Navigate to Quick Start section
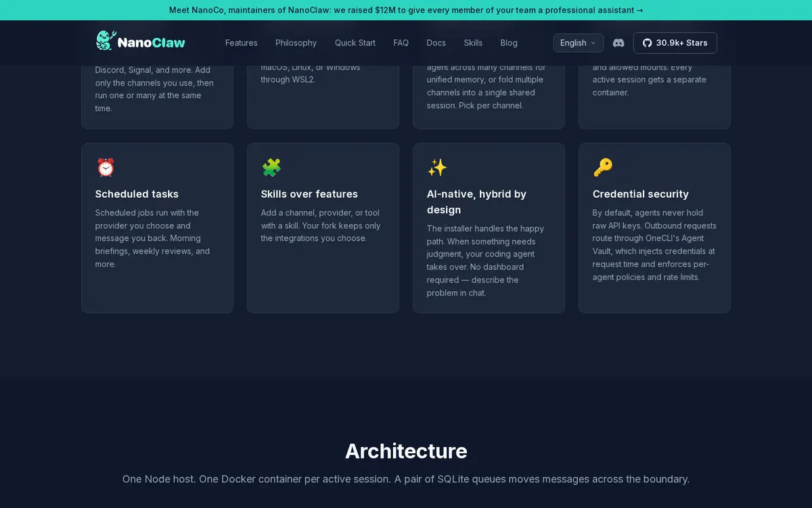 tap(355, 43)
